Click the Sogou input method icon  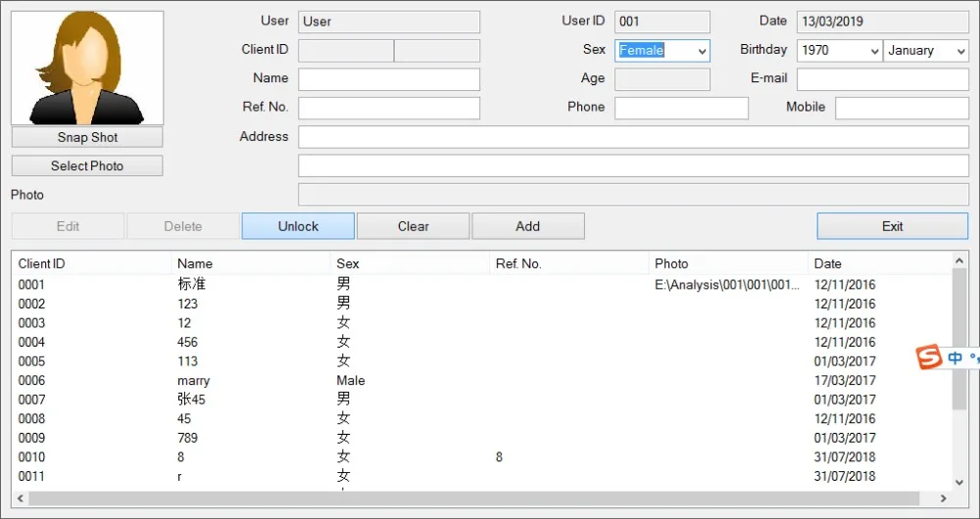coord(929,357)
